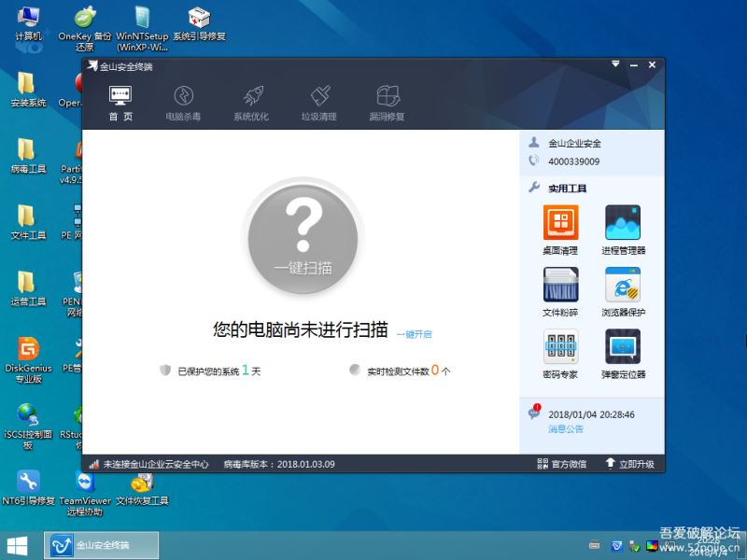Click the shield icon beside 已保护您的系统
Screen dimensions: 747x560
[165, 370]
